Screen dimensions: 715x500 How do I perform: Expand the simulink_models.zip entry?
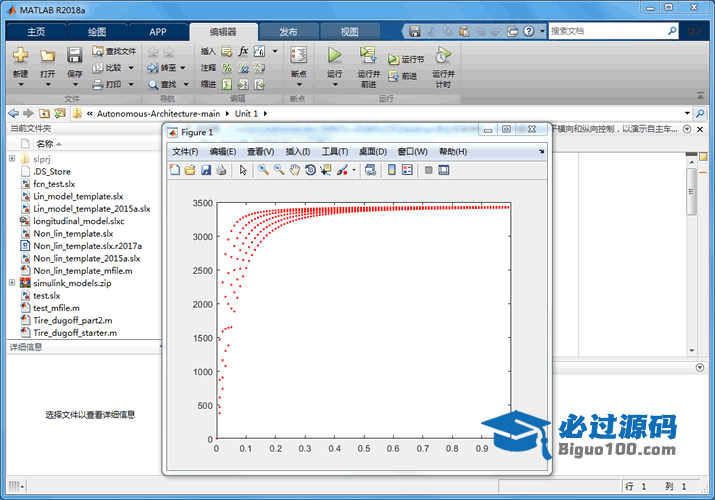pos(12,283)
